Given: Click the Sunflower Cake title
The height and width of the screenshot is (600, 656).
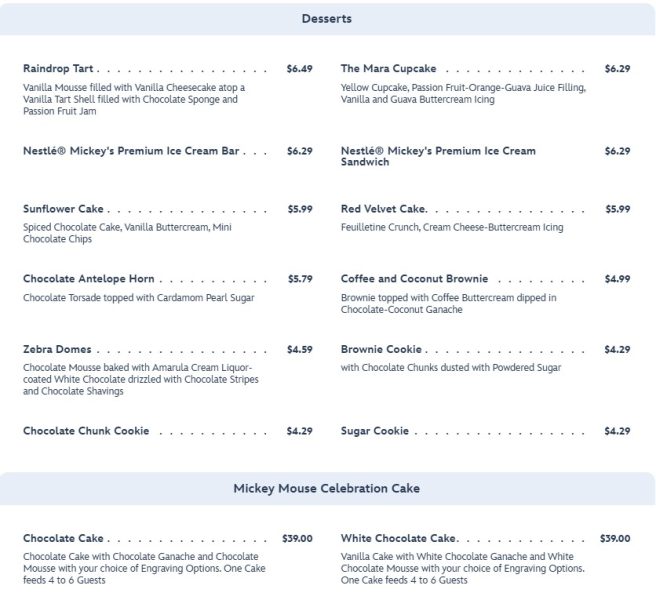Looking at the screenshot, I should click(63, 209).
